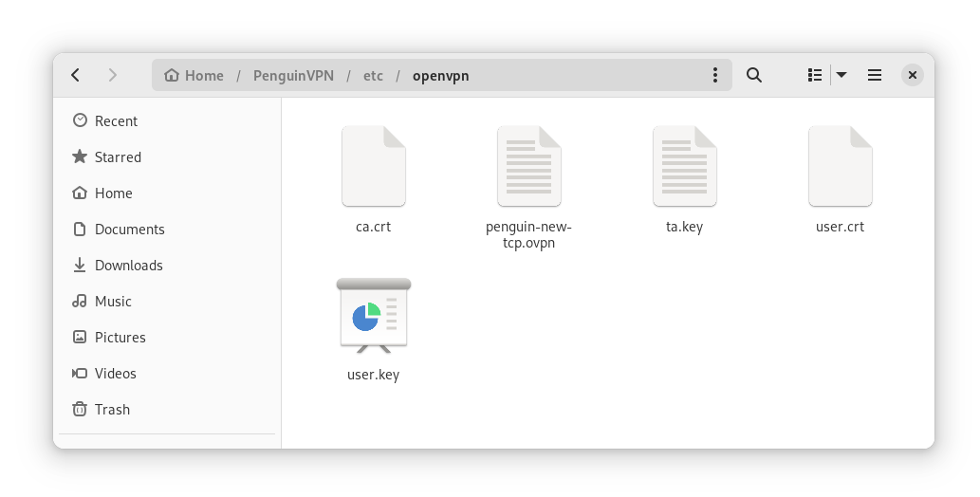
Task: Click the openvpn breadcrumb segment
Action: 440,76
